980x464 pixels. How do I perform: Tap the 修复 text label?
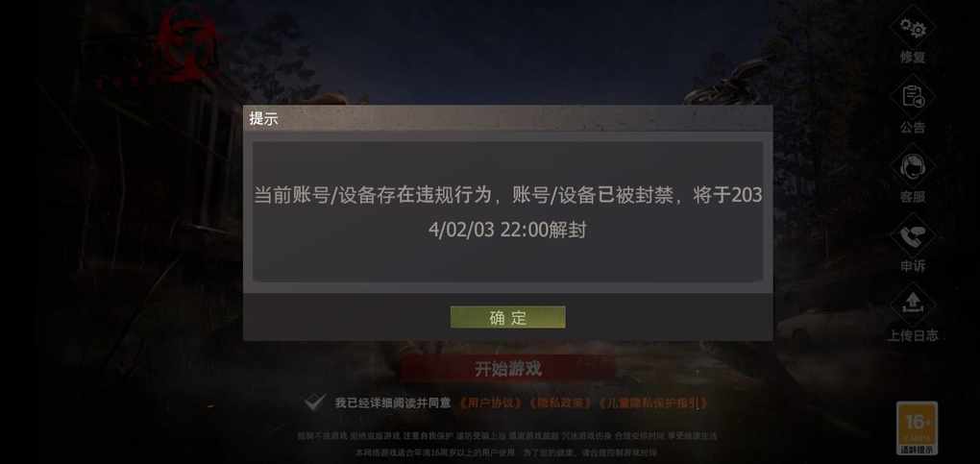coord(913,57)
